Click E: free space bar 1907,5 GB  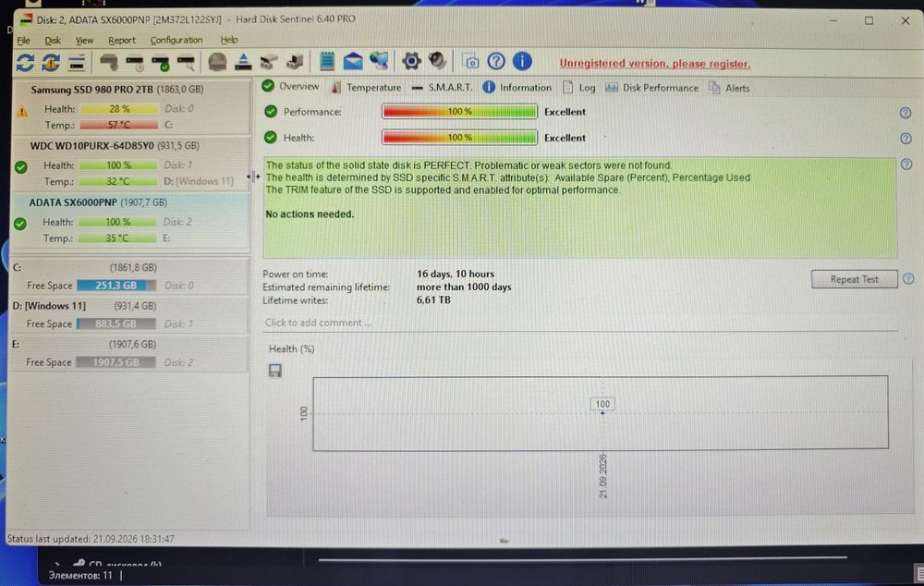click(115, 362)
